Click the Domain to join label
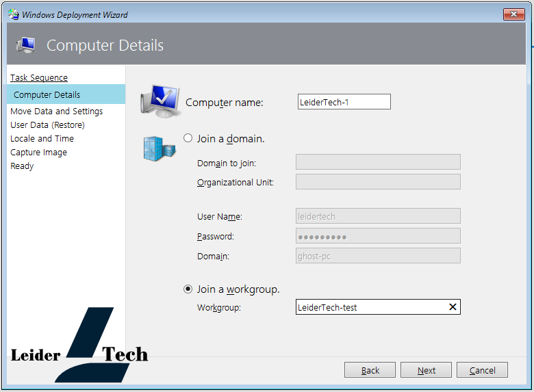This screenshot has height=392, width=534. (x=227, y=164)
